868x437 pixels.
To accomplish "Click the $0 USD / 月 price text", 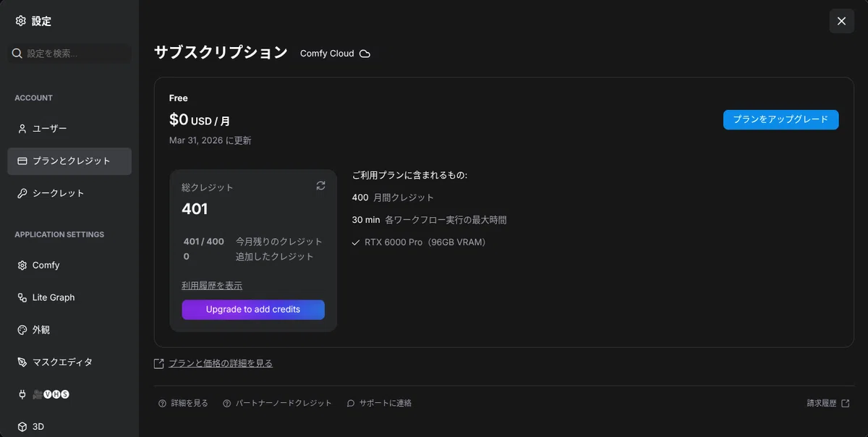I will pyautogui.click(x=200, y=120).
